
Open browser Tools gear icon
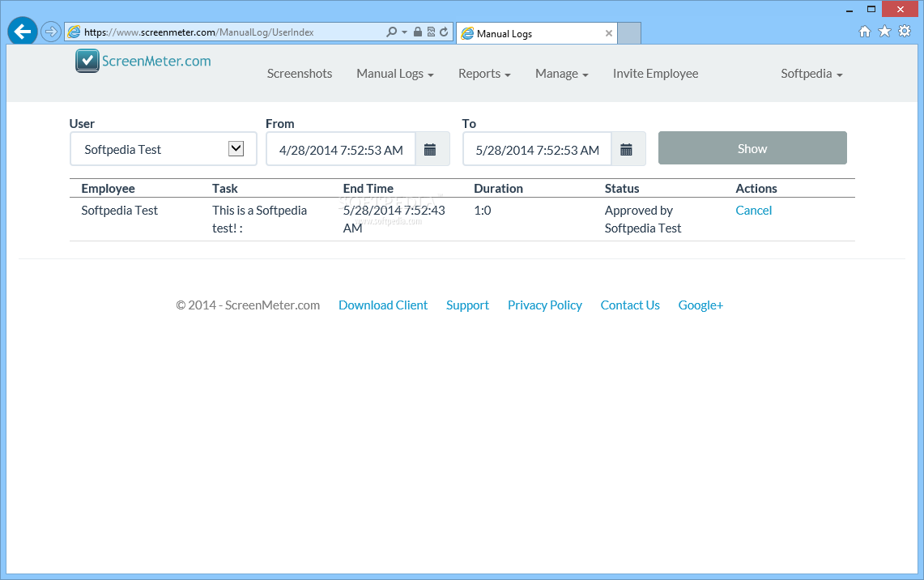pyautogui.click(x=905, y=32)
